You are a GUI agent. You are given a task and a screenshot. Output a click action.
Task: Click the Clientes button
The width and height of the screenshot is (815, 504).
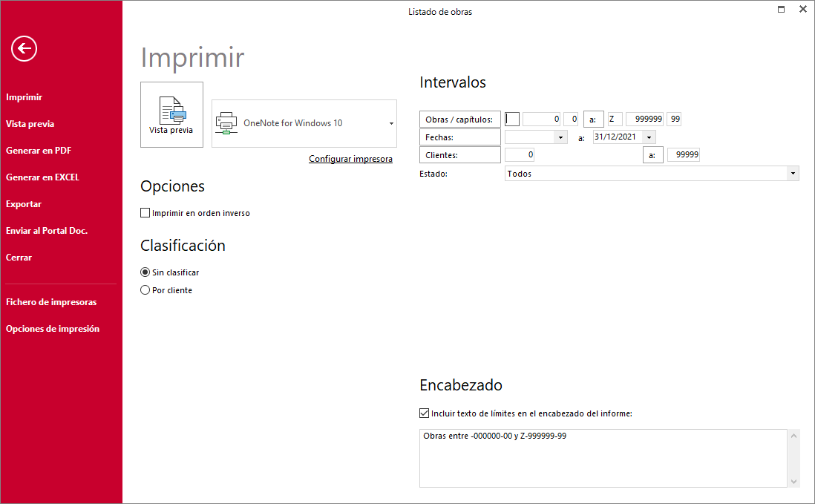(x=460, y=155)
